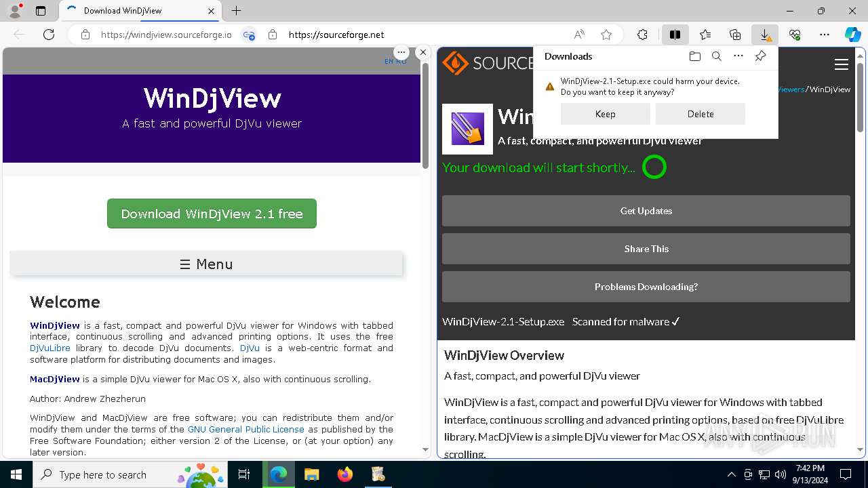Open the tab actions menu icon
The image size is (868, 488).
(x=41, y=11)
